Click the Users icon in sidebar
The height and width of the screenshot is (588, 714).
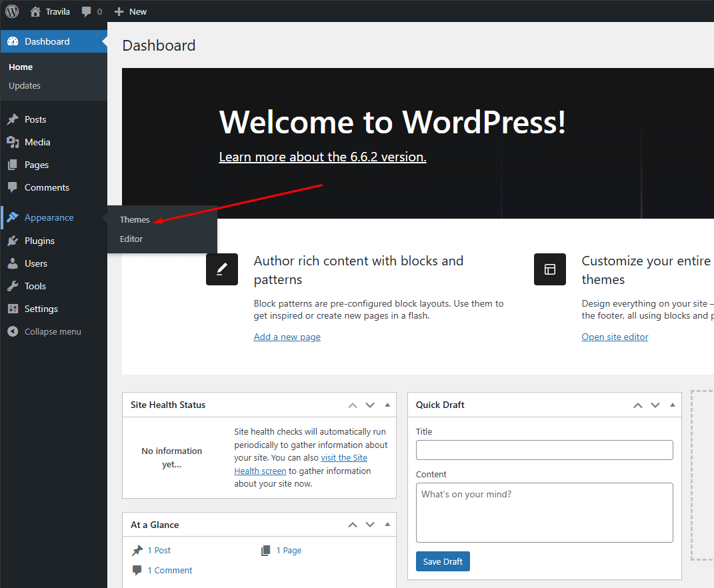(13, 264)
